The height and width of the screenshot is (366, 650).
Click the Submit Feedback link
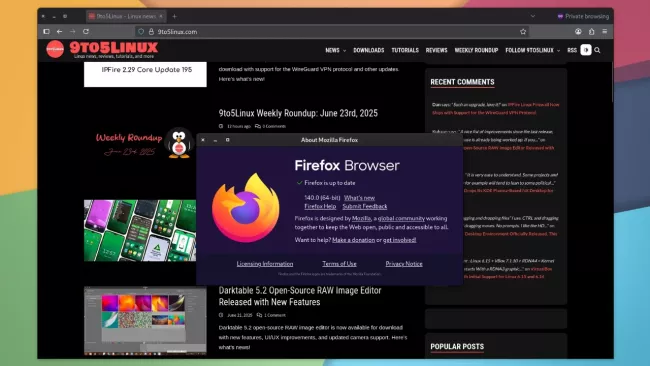point(365,206)
